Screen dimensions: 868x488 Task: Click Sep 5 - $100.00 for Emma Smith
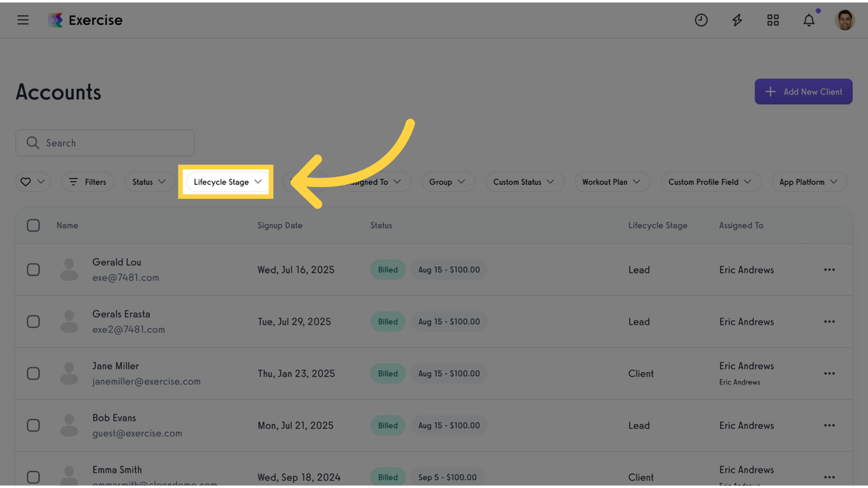point(447,477)
